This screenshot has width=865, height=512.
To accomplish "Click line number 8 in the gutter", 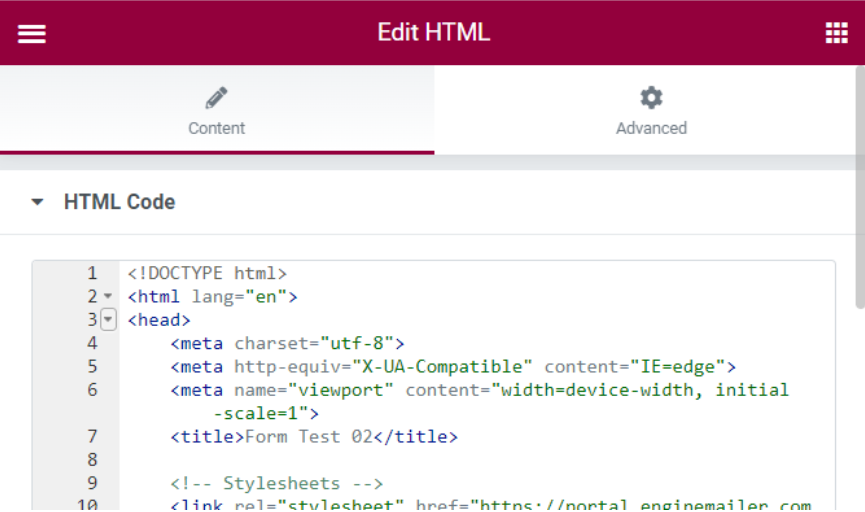I will click(92, 460).
